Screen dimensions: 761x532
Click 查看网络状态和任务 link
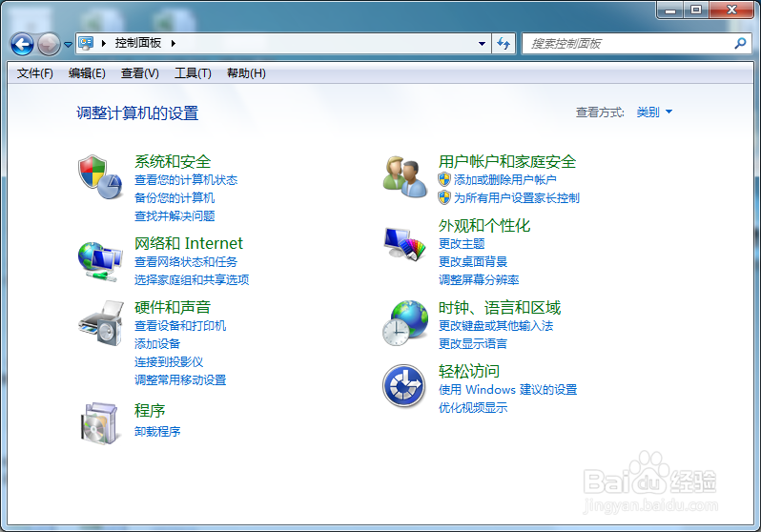pos(186,262)
